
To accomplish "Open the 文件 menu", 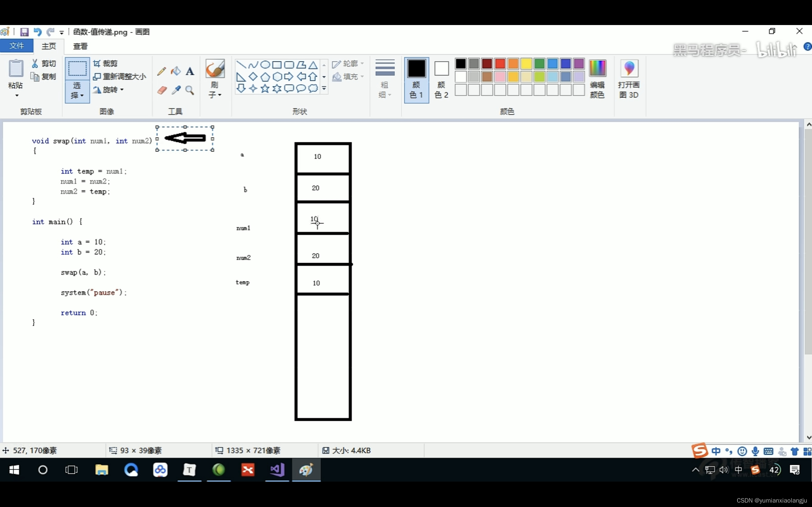I will coord(16,46).
